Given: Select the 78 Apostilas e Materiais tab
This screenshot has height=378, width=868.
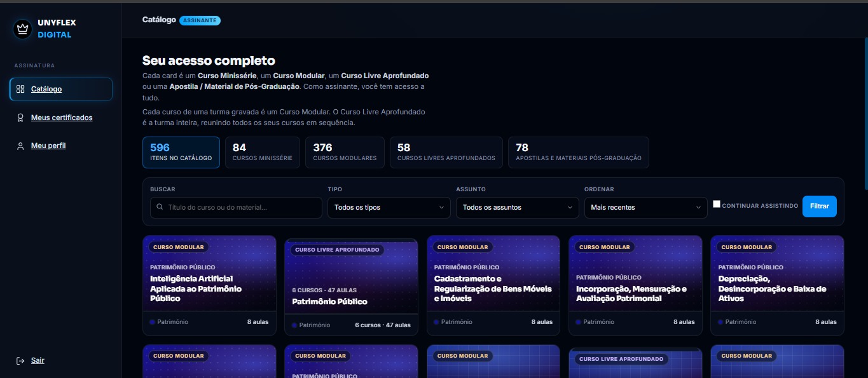Looking at the screenshot, I should coord(579,152).
